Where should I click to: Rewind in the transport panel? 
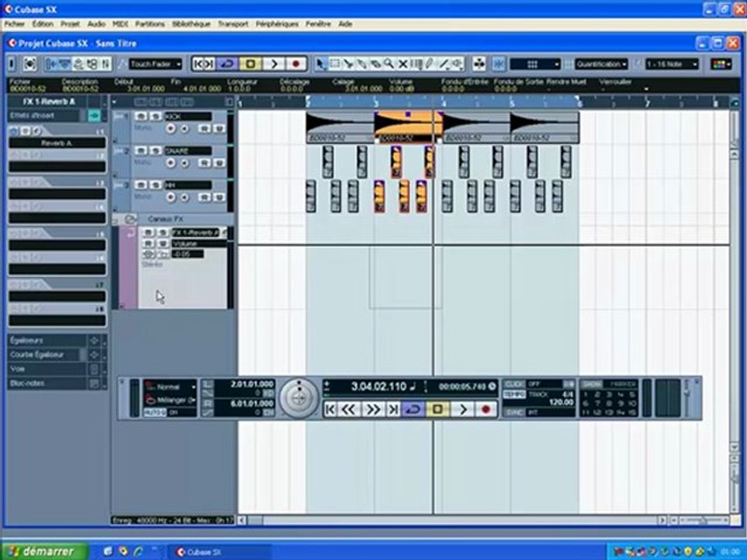point(349,410)
